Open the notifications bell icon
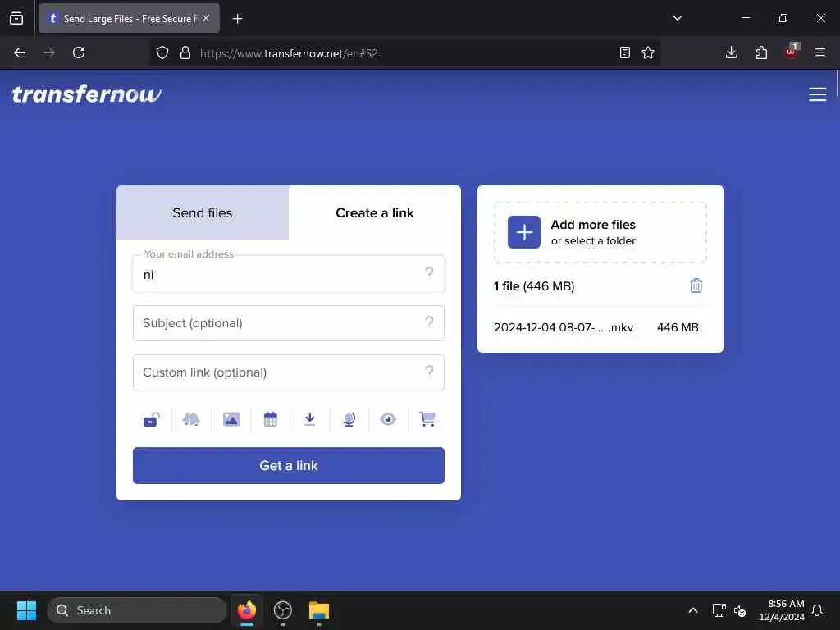840x630 pixels. (817, 610)
